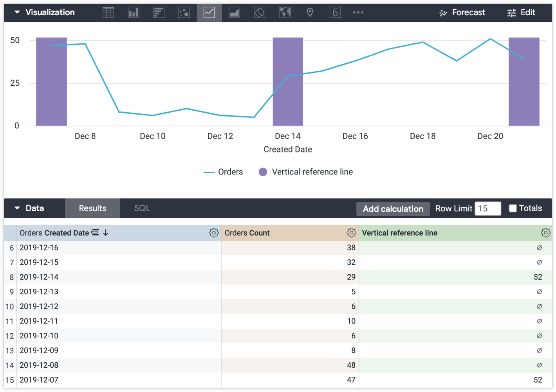Open Orders Count column gear menu

click(x=351, y=233)
